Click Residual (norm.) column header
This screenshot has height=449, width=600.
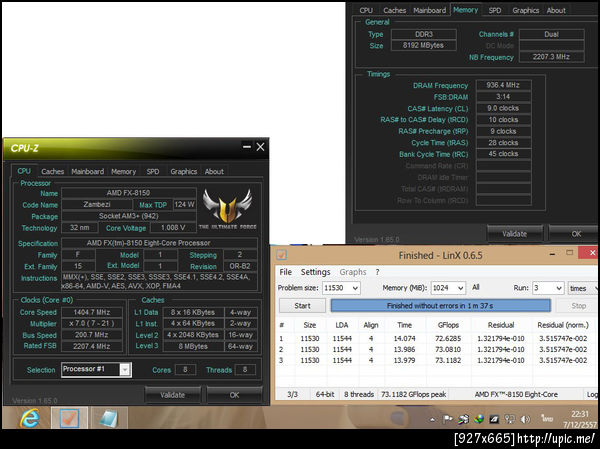pyautogui.click(x=563, y=325)
